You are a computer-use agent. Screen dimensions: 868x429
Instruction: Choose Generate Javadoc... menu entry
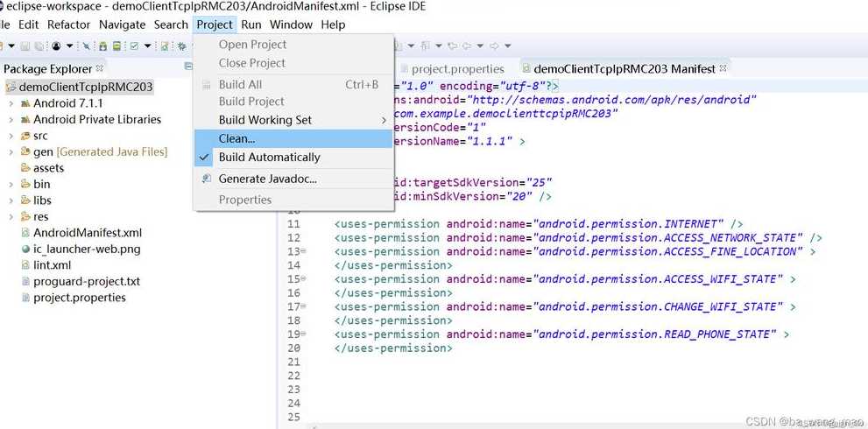(293, 179)
